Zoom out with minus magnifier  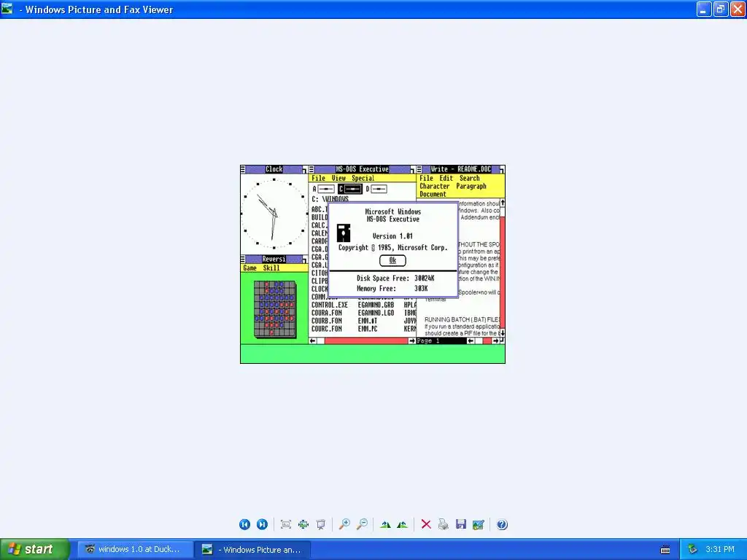(362, 524)
